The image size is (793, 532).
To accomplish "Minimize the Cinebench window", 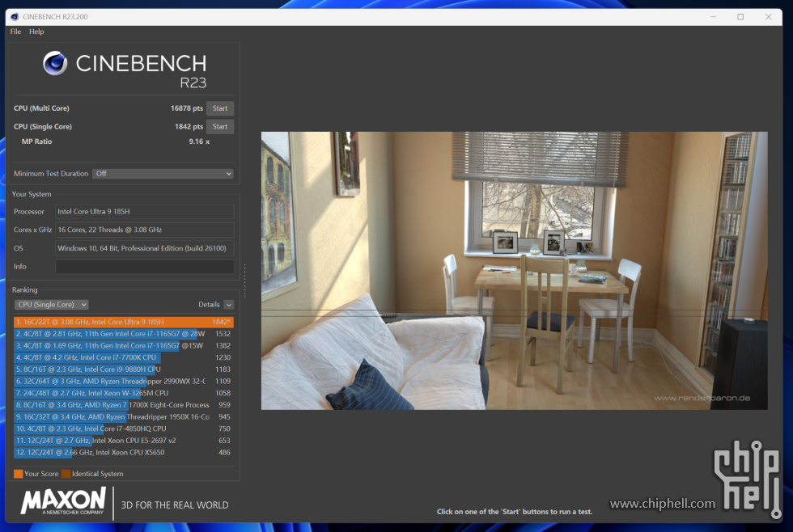I will click(x=713, y=17).
